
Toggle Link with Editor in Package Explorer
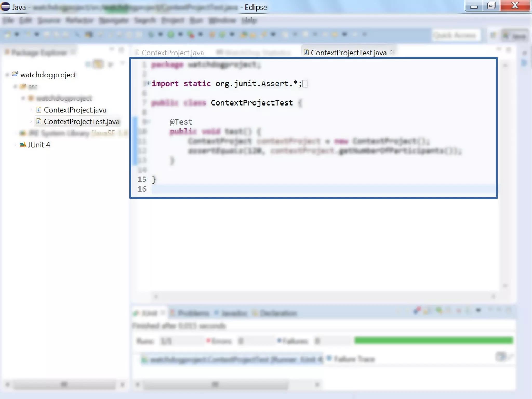click(98, 64)
